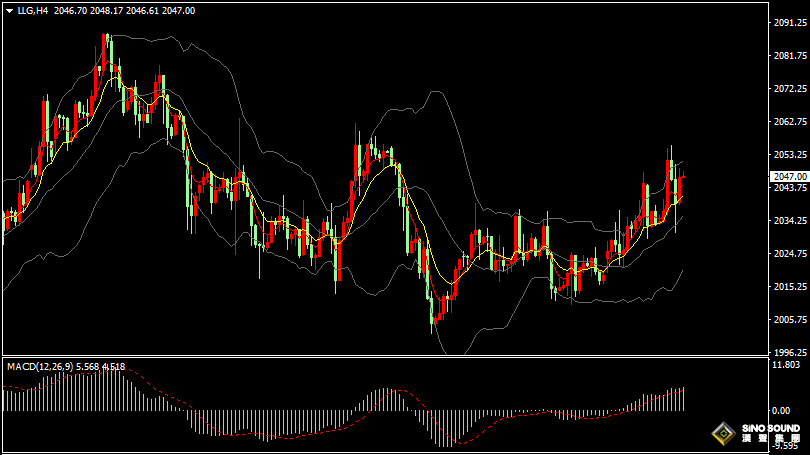Click the Sino Sound diamond logo icon
Viewport: 810px width, 455px height.
pyautogui.click(x=723, y=434)
